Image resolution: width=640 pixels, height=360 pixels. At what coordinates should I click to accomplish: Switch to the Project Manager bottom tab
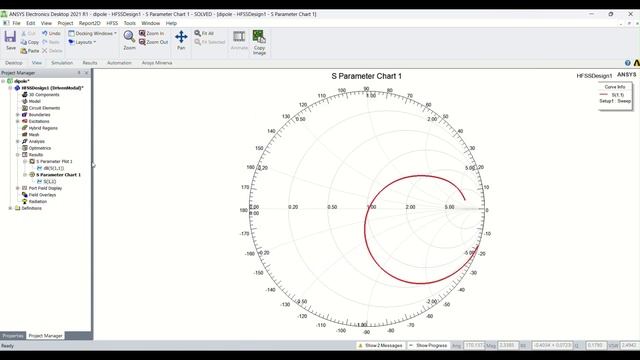point(45,336)
